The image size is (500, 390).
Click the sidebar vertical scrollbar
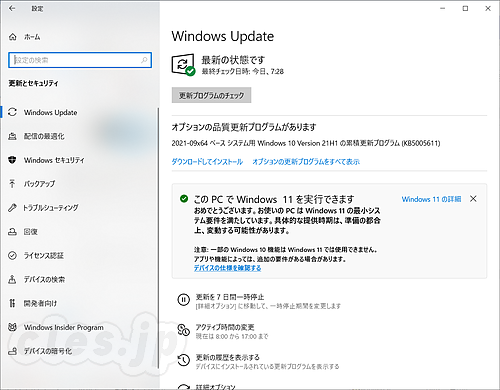[x=158, y=238]
